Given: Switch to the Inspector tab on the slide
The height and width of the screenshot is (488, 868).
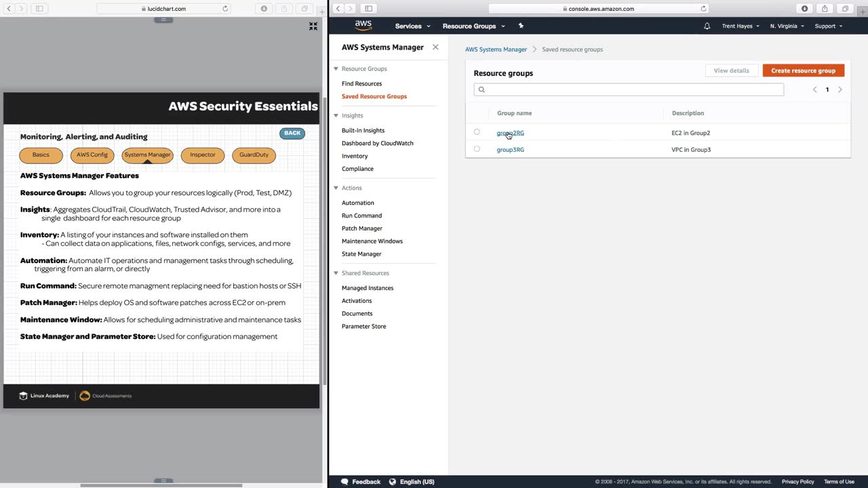Looking at the screenshot, I should 203,155.
